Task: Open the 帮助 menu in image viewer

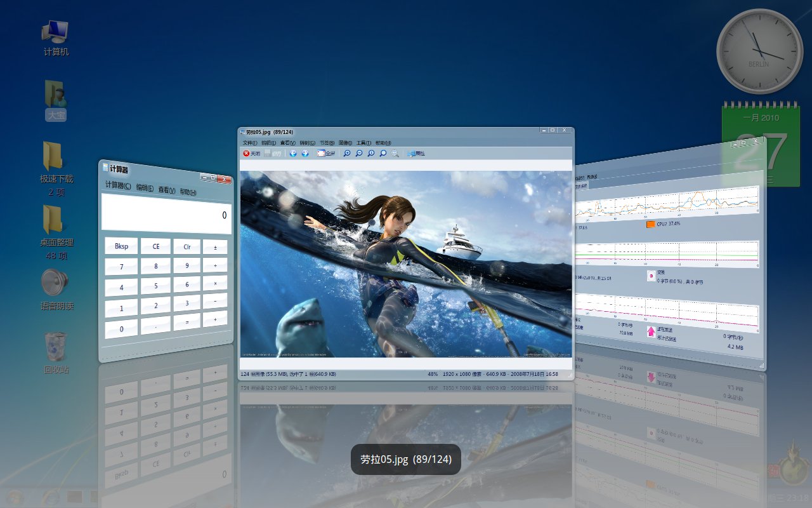Action: click(x=383, y=143)
